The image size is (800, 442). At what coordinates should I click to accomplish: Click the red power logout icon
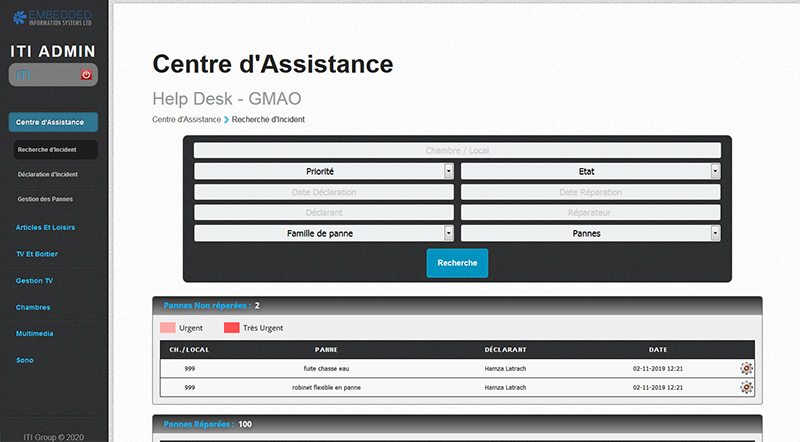point(86,75)
